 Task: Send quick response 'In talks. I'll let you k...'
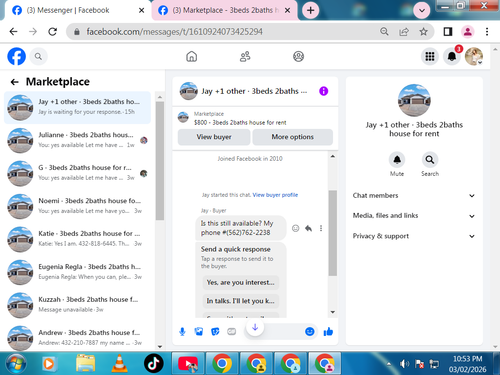[241, 301]
